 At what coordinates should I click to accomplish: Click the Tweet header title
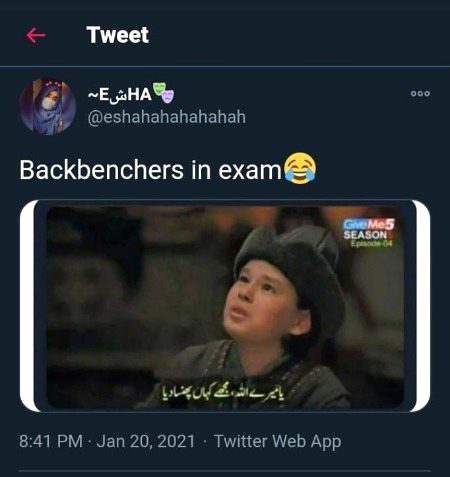pyautogui.click(x=117, y=35)
